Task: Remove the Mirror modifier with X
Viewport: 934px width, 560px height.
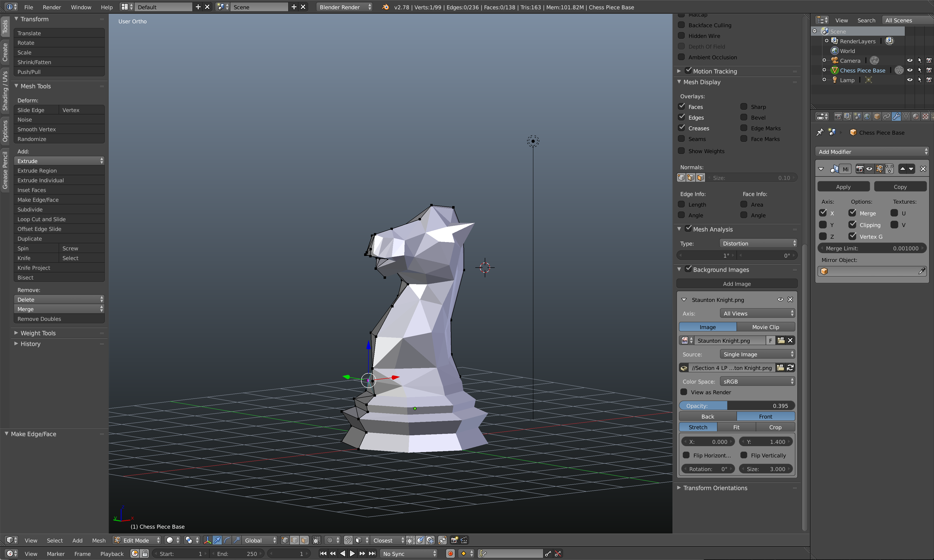Action: pyautogui.click(x=923, y=169)
